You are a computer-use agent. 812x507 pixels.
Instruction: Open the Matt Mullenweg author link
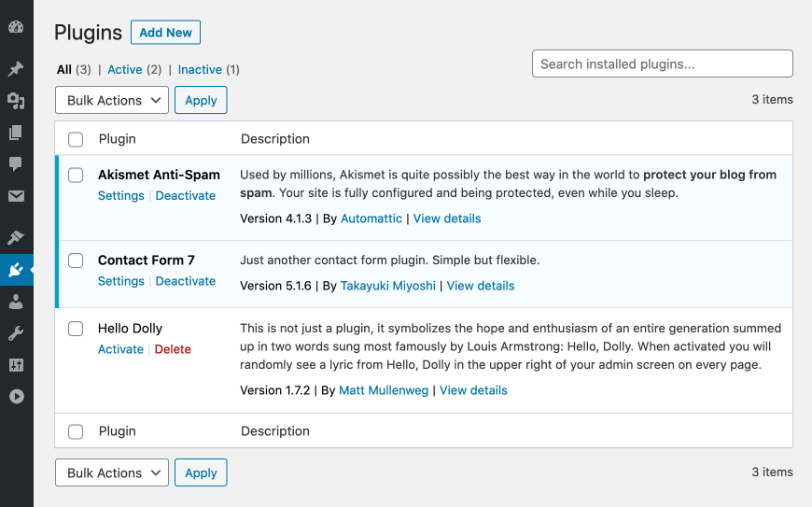pos(384,390)
